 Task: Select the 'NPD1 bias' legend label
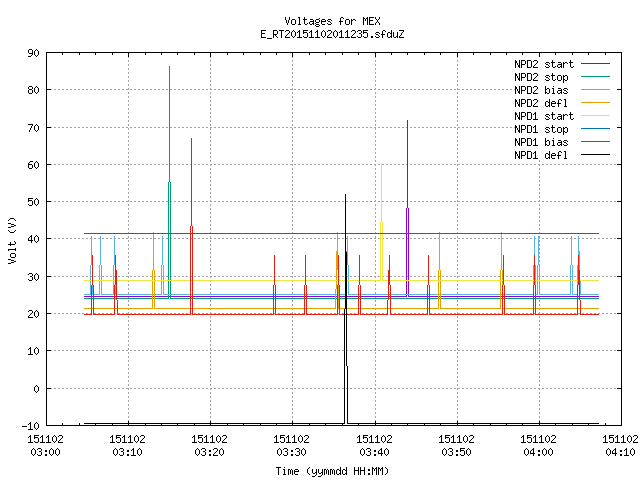click(541, 142)
